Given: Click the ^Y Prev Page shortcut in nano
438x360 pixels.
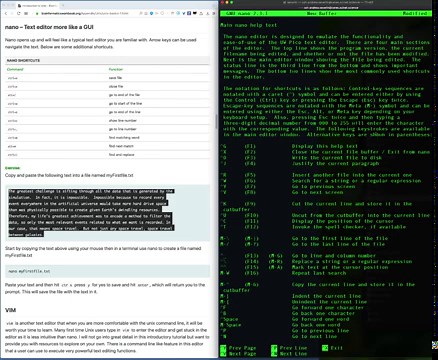Looking at the screenshot, I should click(x=238, y=348).
